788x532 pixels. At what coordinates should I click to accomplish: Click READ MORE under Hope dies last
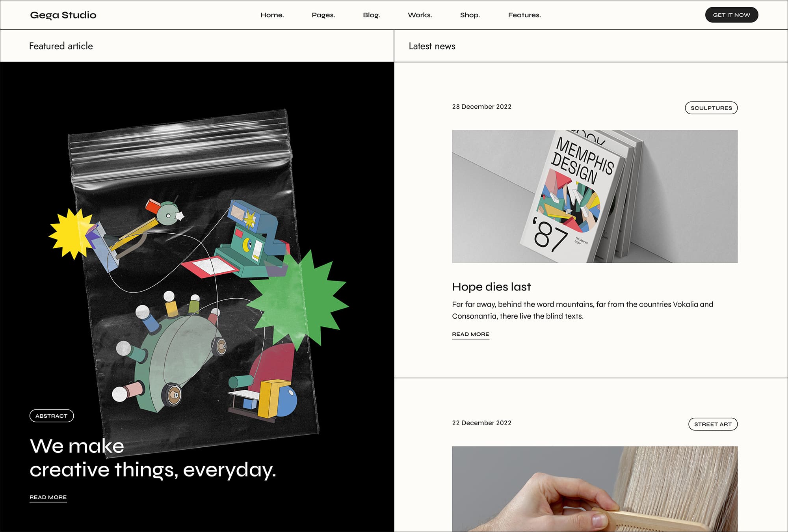click(x=470, y=334)
